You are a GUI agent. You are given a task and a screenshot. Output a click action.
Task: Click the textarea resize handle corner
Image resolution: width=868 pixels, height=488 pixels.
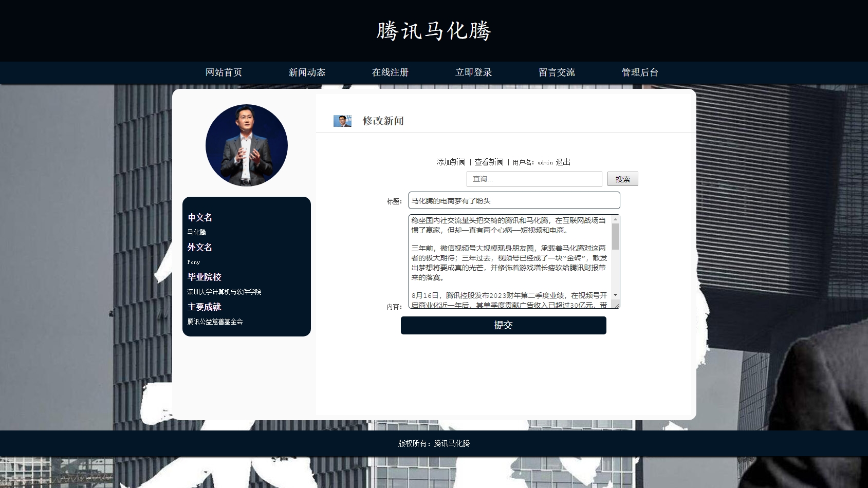point(617,305)
